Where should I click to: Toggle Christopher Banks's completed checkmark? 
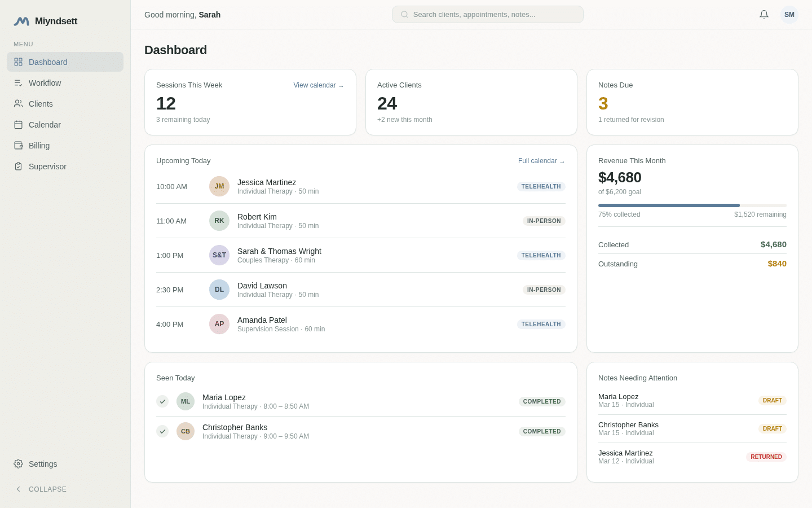(162, 431)
